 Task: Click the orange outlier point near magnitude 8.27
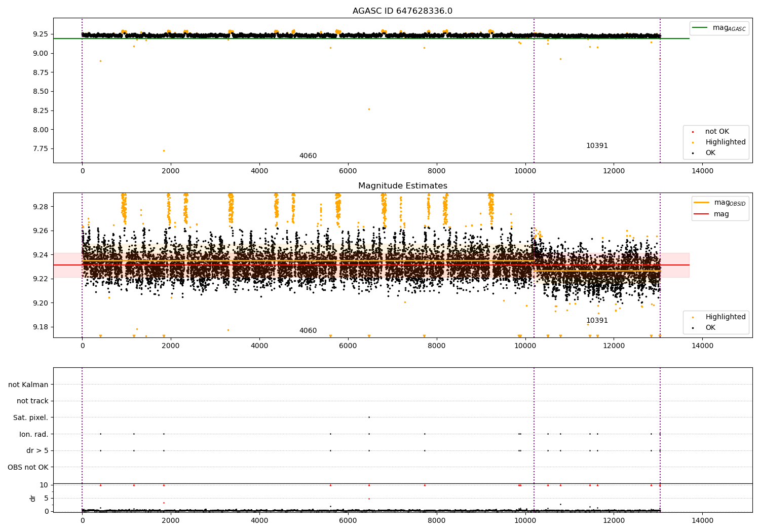(x=369, y=109)
